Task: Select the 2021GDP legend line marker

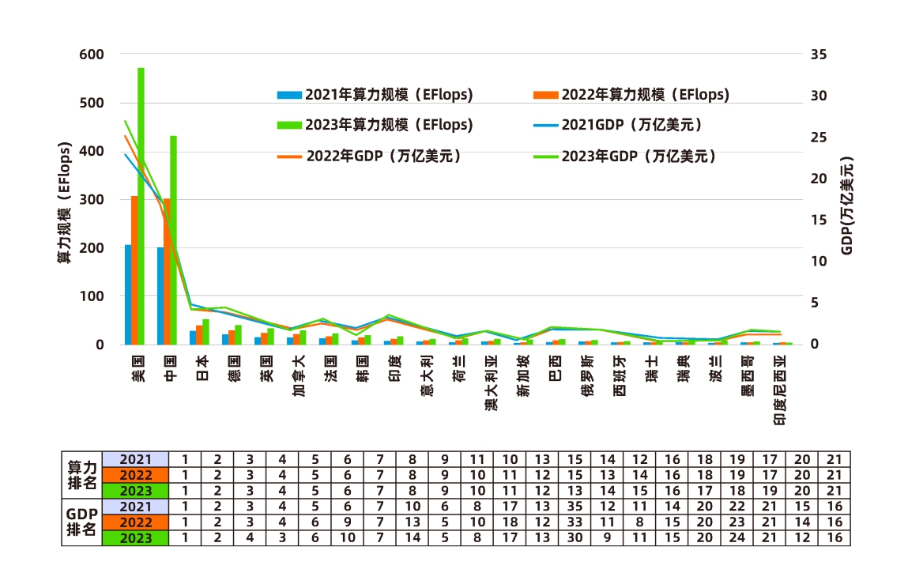Action: click(x=546, y=126)
